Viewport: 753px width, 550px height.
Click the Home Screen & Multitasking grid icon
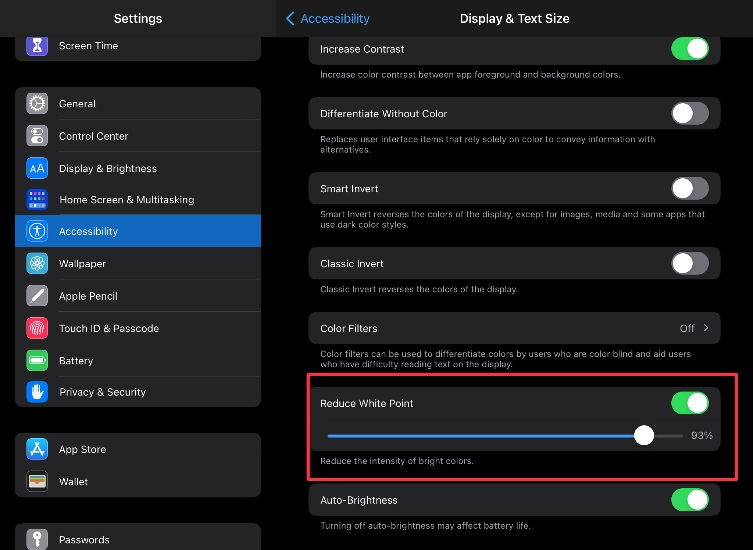click(37, 199)
